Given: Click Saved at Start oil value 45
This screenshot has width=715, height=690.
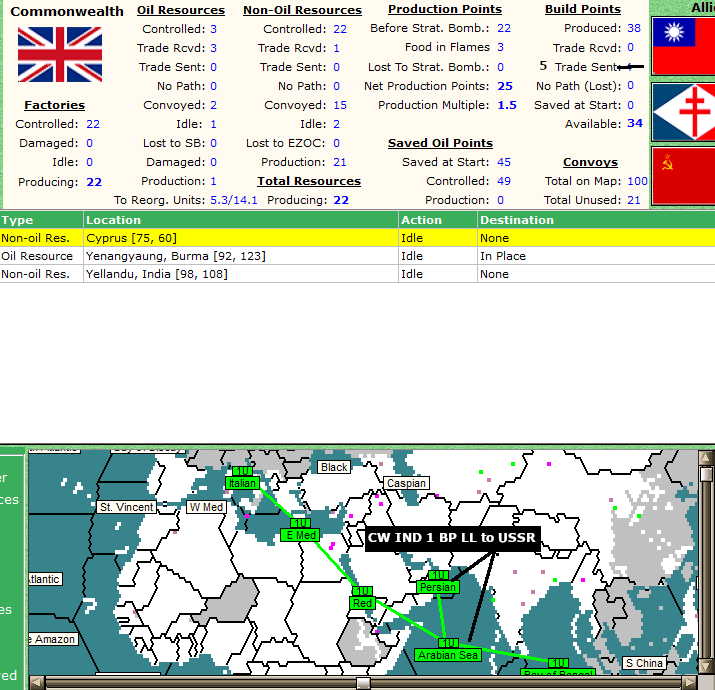Looking at the screenshot, I should [504, 162].
